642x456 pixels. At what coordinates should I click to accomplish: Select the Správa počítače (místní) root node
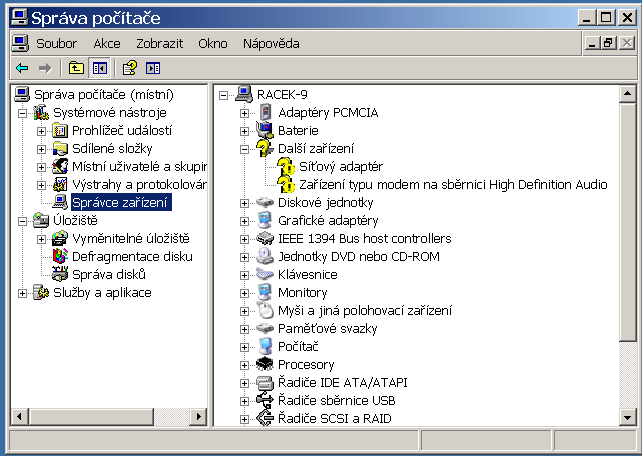point(104,95)
